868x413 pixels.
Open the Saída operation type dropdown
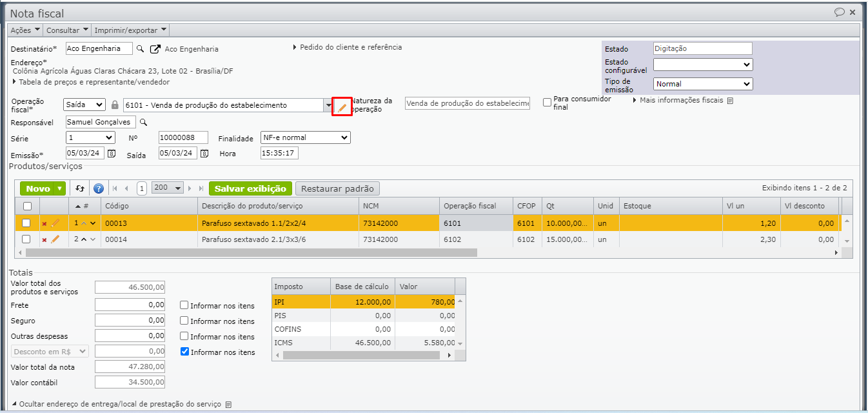(x=84, y=105)
